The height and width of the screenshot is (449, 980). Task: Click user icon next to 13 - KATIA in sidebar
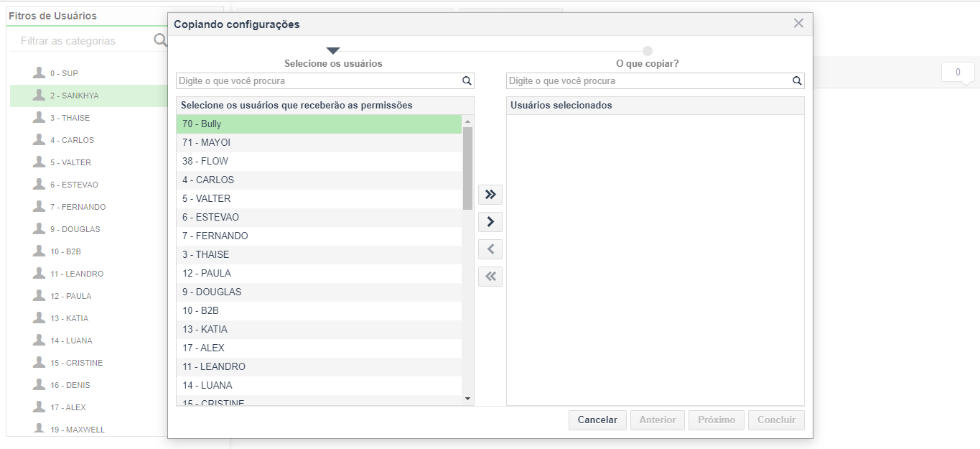coord(39,318)
